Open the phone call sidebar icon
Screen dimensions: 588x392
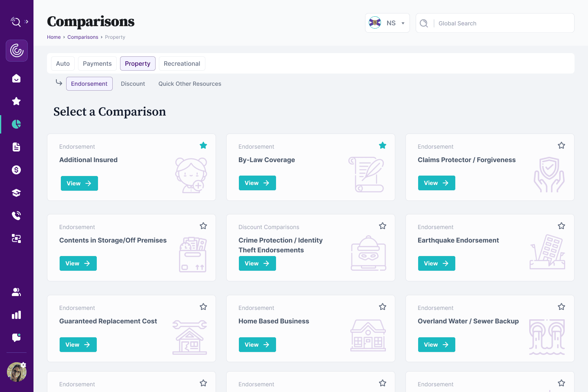coord(16,216)
